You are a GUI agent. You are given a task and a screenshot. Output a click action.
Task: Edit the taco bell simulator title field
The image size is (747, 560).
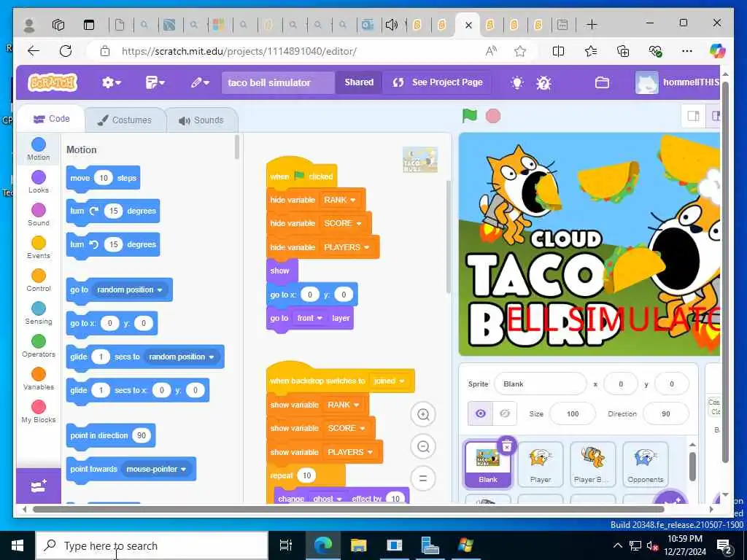tap(278, 82)
